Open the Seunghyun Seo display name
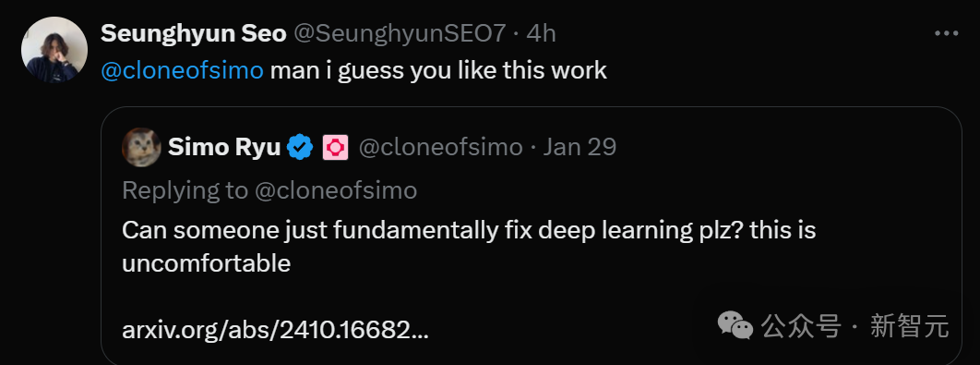The image size is (980, 365). (x=193, y=33)
